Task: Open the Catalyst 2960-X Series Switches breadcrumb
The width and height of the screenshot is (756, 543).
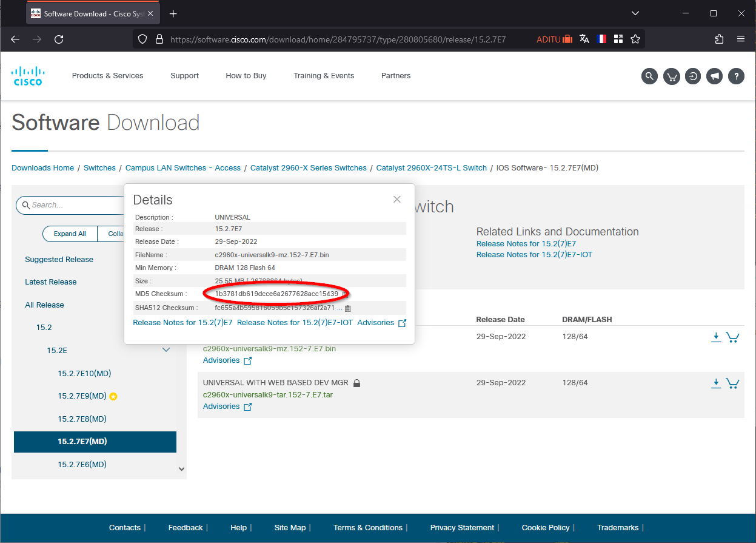Action: click(308, 168)
